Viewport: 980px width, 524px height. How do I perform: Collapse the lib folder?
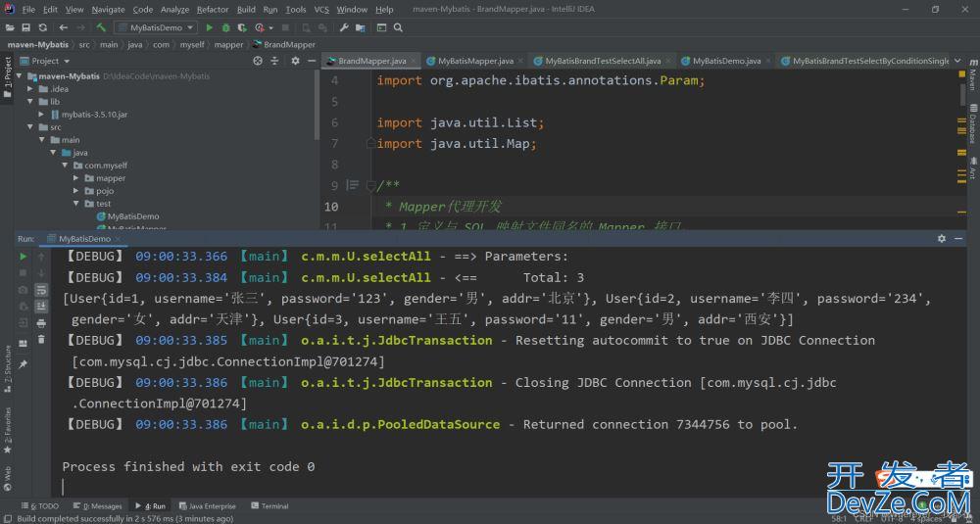coord(30,101)
